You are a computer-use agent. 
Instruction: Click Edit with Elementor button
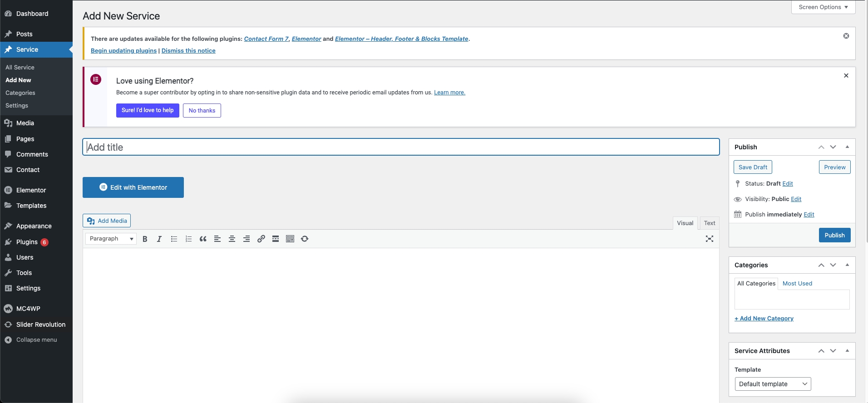click(133, 187)
